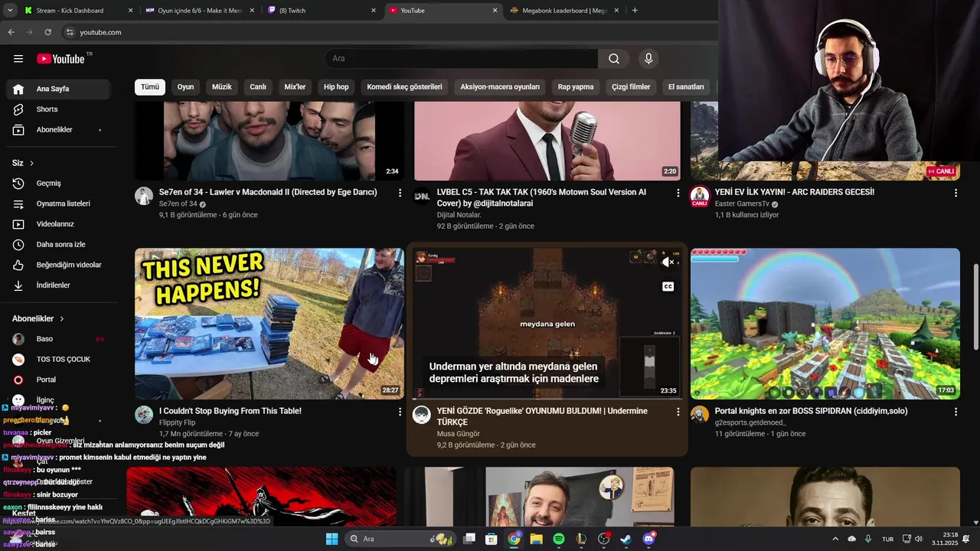
Task: Start voice search with microphone icon
Action: [x=648, y=59]
